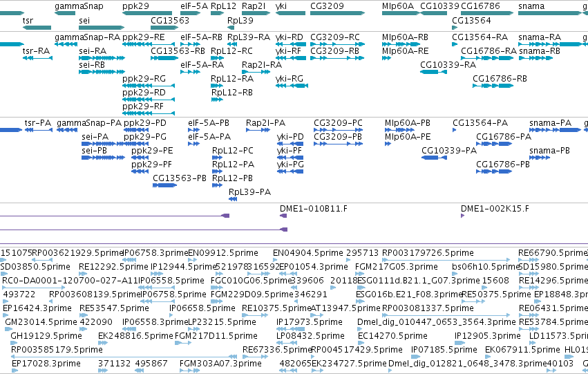Click EST RP003179726.5prime
Image resolution: width=588 pixels, height=374 pixels.
coord(428,254)
